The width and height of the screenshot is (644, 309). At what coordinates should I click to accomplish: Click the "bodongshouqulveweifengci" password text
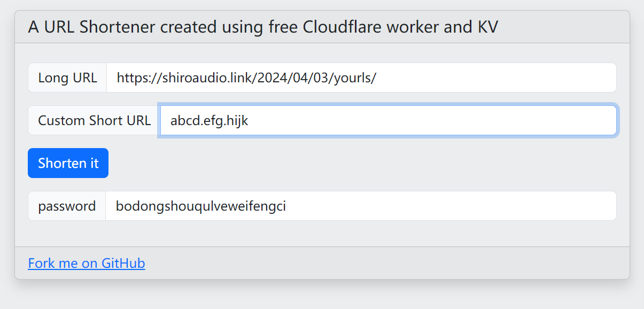201,206
